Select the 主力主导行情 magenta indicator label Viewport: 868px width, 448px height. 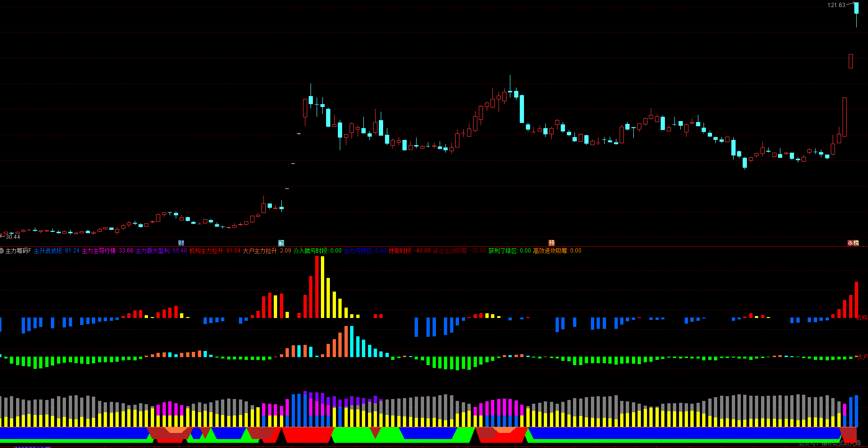(107, 251)
